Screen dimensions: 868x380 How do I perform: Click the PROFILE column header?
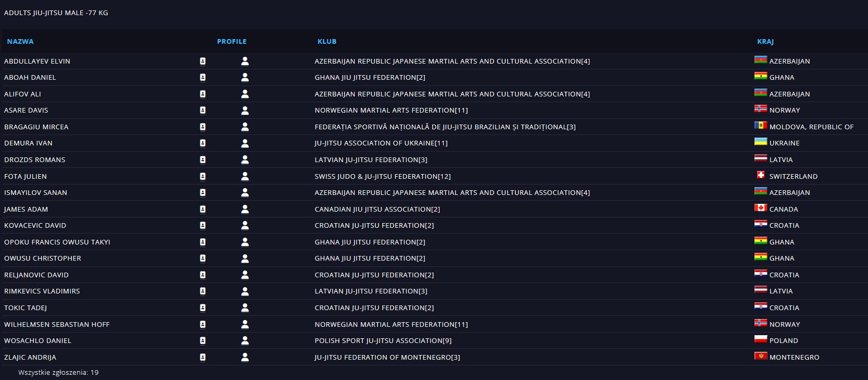(x=232, y=41)
